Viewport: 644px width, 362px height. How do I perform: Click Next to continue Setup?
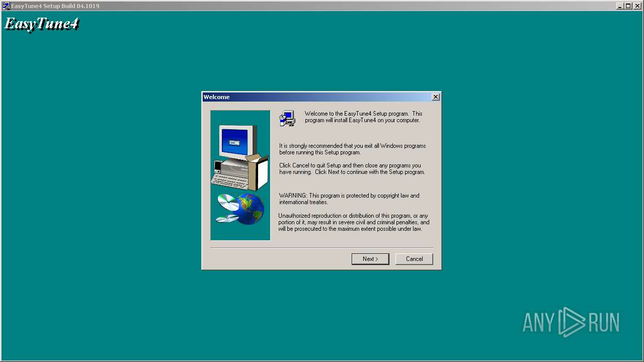[370, 259]
